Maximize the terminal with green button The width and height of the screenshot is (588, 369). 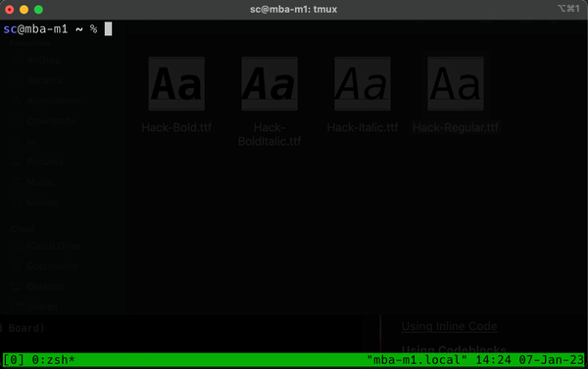(x=38, y=10)
